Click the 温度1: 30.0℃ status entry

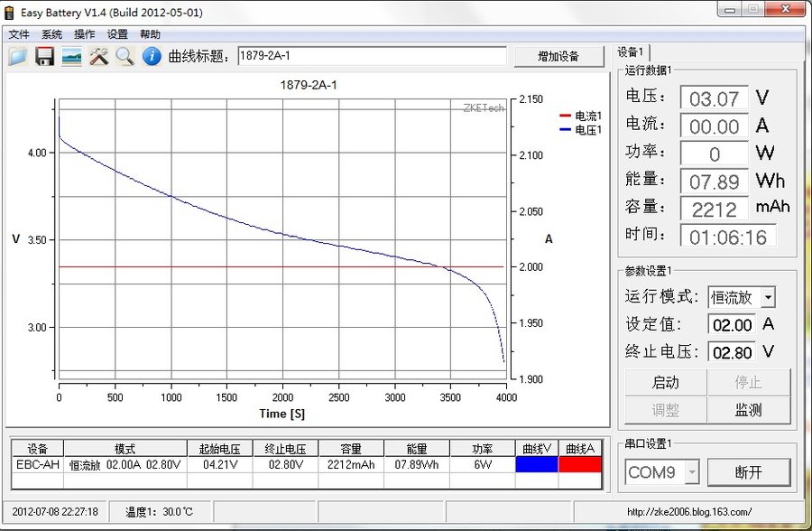pyautogui.click(x=159, y=512)
